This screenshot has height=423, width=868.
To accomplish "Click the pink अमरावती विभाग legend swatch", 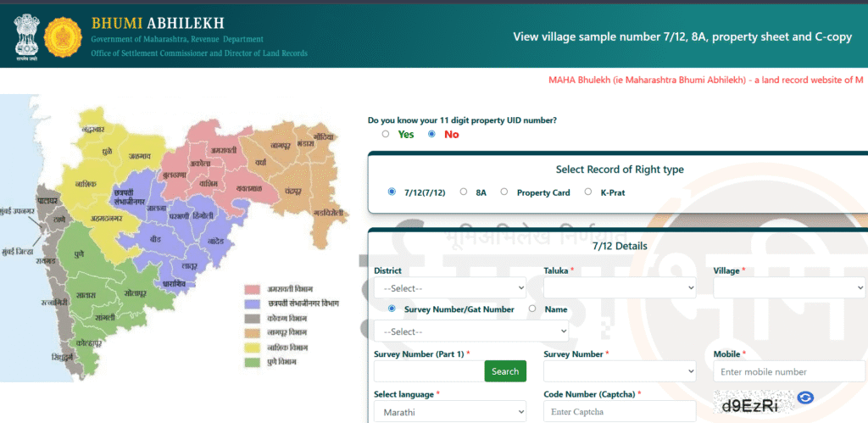I will pyautogui.click(x=253, y=290).
